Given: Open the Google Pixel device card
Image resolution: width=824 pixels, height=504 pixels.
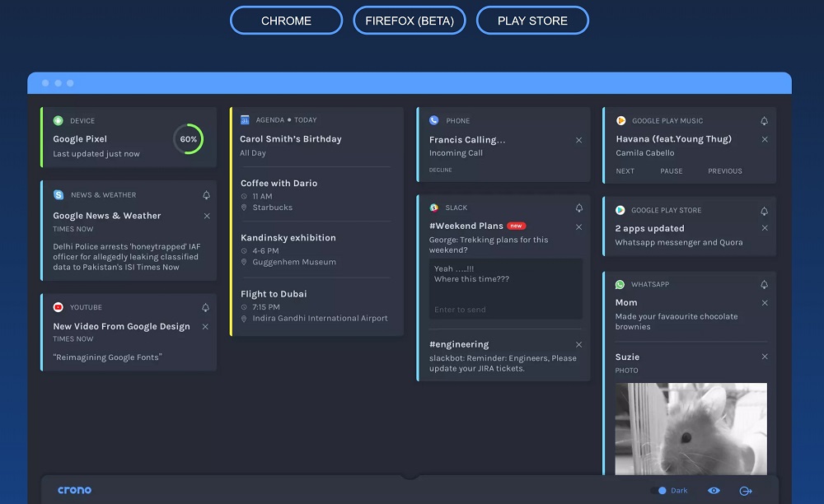Looking at the screenshot, I should point(129,138).
